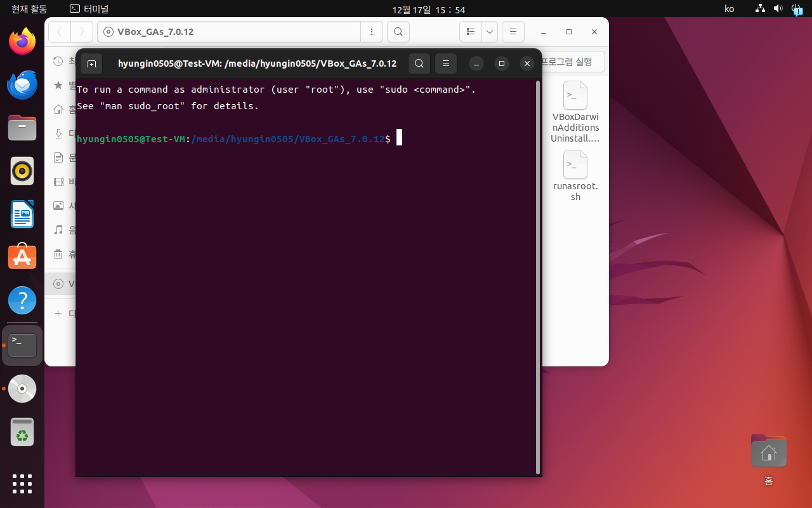Click the Recent clock icon in the Files sidebar

tap(58, 61)
